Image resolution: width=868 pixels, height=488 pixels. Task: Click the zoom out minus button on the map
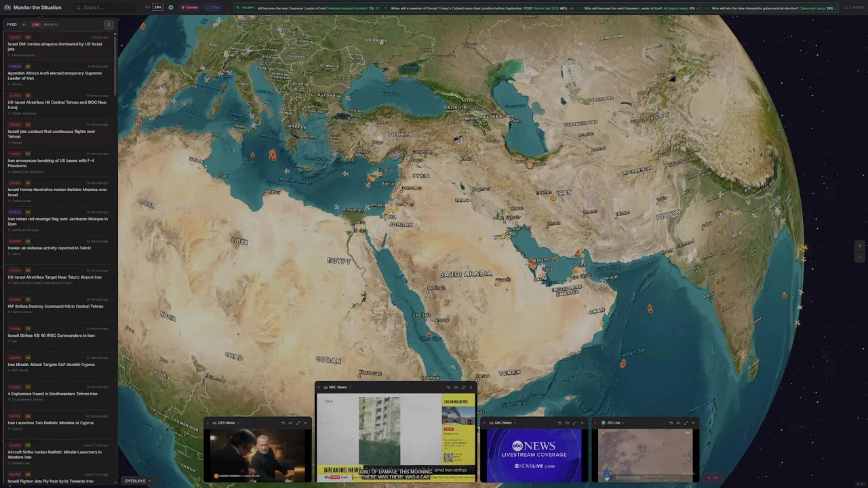tap(860, 258)
